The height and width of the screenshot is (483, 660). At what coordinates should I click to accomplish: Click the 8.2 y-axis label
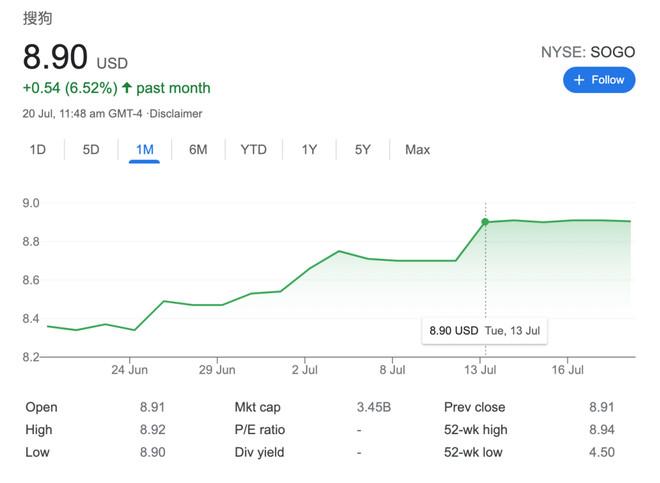coord(31,357)
